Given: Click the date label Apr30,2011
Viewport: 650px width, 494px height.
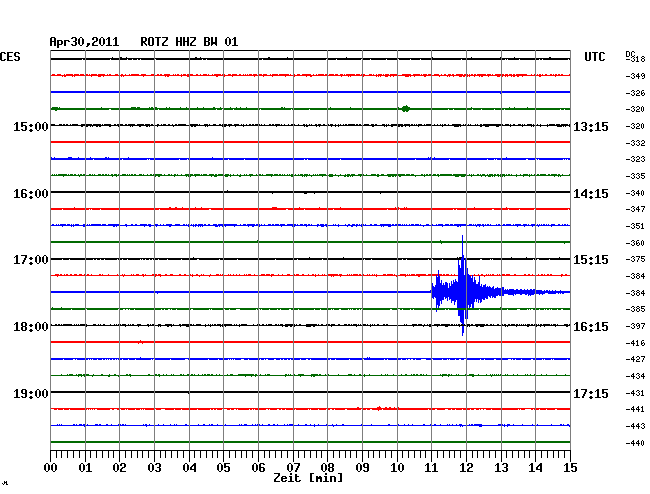Looking at the screenshot, I should coord(84,42).
